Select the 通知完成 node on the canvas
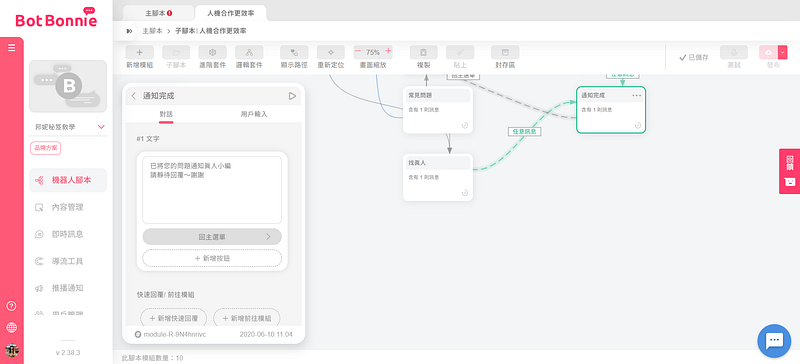 [611, 110]
